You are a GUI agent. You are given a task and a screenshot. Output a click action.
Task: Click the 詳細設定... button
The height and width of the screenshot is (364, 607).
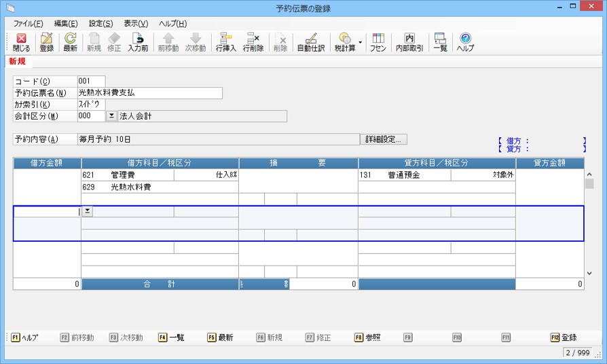(384, 139)
